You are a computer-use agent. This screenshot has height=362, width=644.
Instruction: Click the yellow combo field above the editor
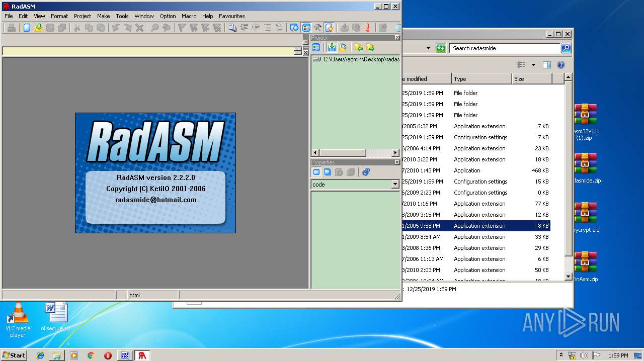coord(148,51)
